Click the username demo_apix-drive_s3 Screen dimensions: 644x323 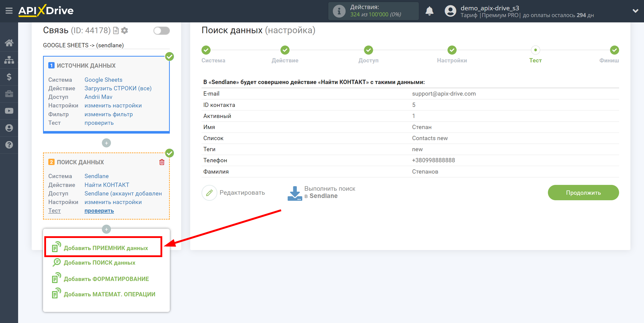point(490,8)
